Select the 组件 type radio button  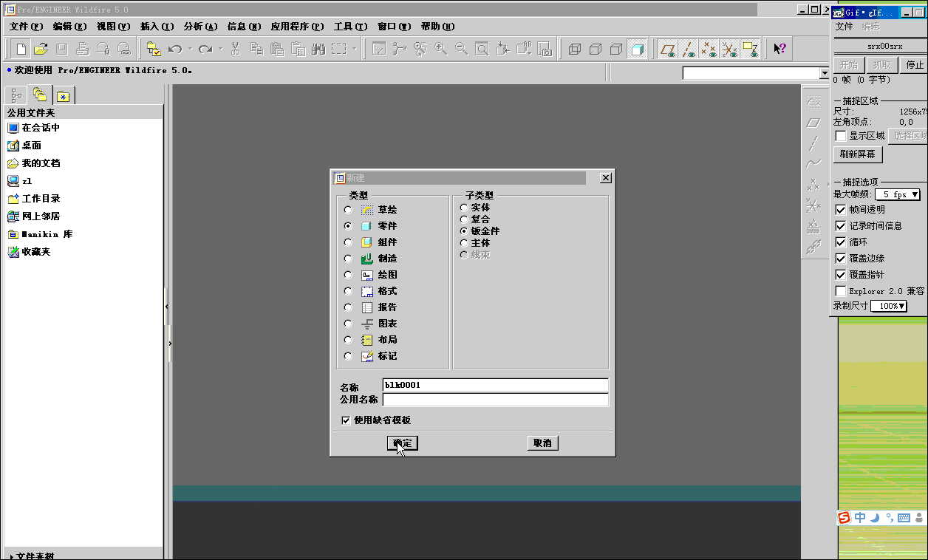[x=348, y=242]
